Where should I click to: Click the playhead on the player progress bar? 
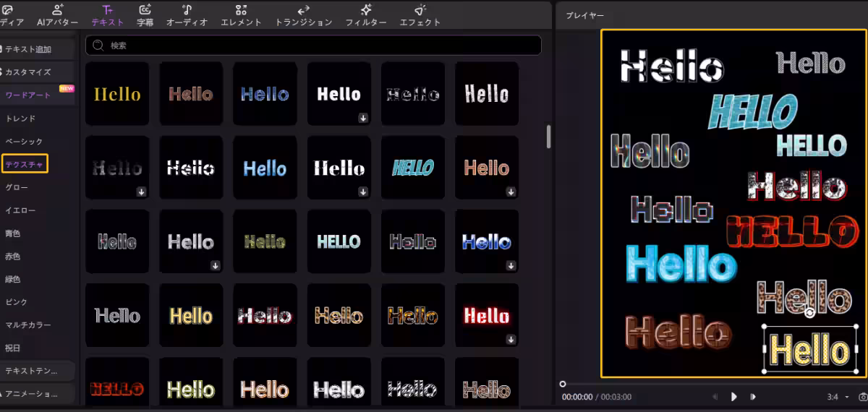[x=563, y=384]
